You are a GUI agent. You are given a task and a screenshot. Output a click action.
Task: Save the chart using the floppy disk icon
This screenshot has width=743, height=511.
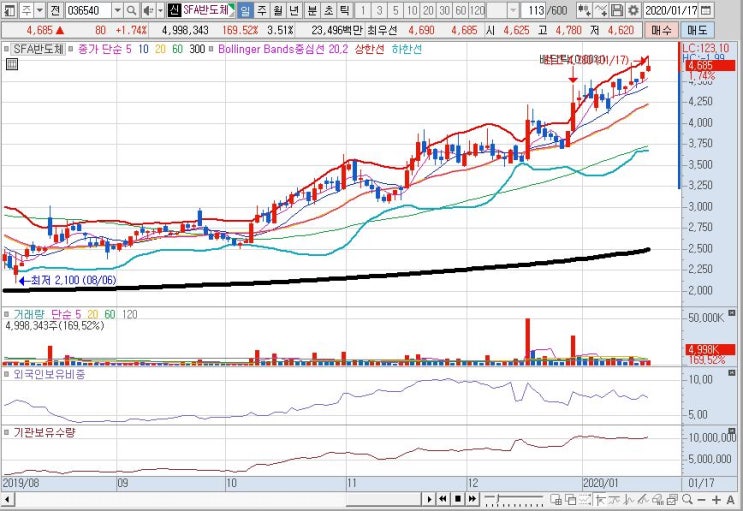(x=616, y=10)
